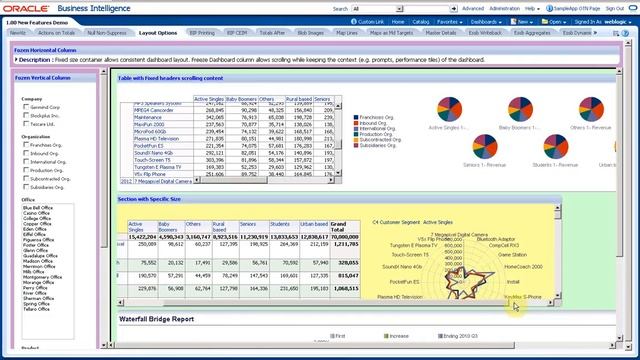Click the scroll-left arrow under the Section with Specific Size

pos(120,302)
